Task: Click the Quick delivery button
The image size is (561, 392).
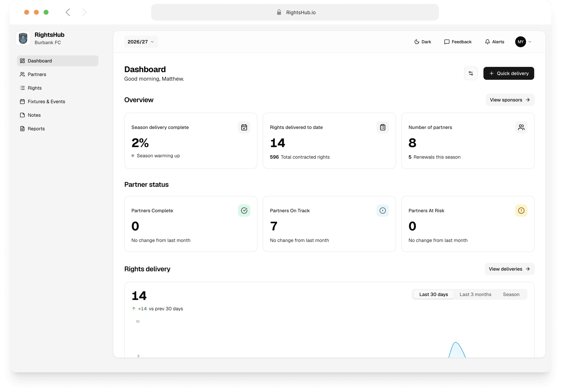Action: click(508, 73)
